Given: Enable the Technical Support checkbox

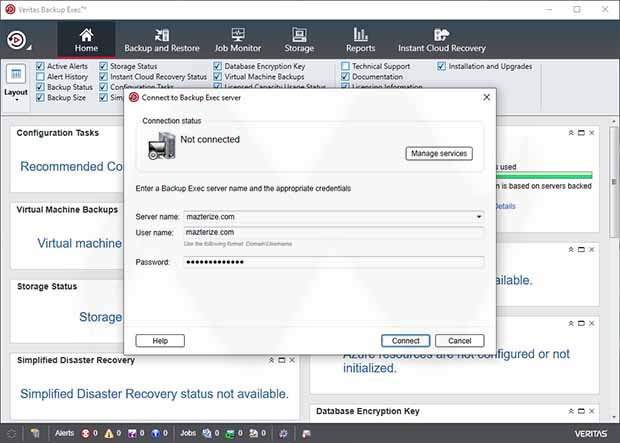Looking at the screenshot, I should 345,66.
